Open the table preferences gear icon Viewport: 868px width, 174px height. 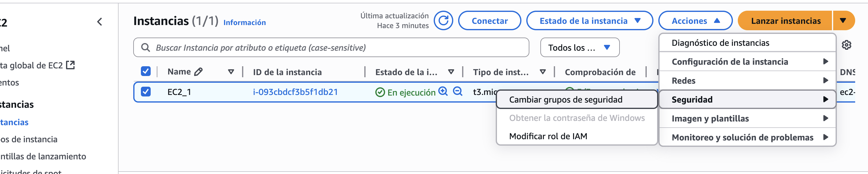click(846, 45)
